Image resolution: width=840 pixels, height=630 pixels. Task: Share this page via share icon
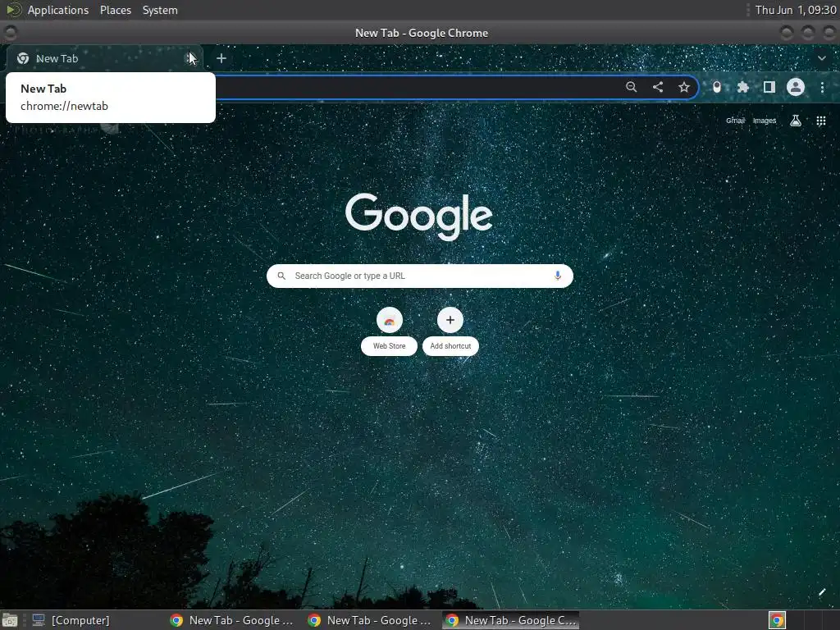[x=658, y=87]
